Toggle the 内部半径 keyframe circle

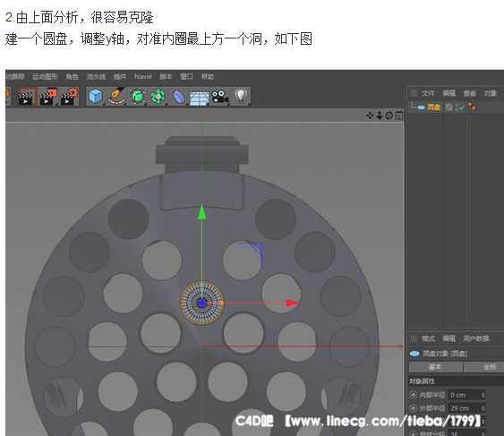(x=414, y=395)
